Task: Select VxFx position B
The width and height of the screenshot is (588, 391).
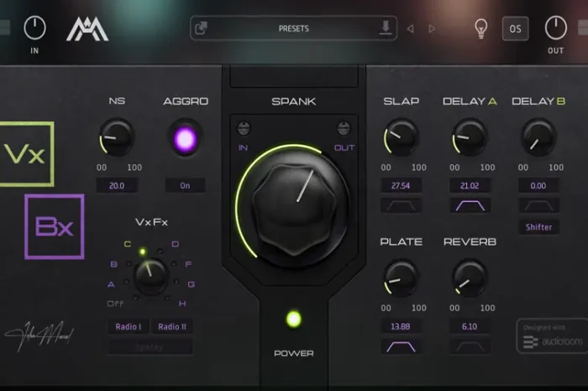Action: point(114,264)
